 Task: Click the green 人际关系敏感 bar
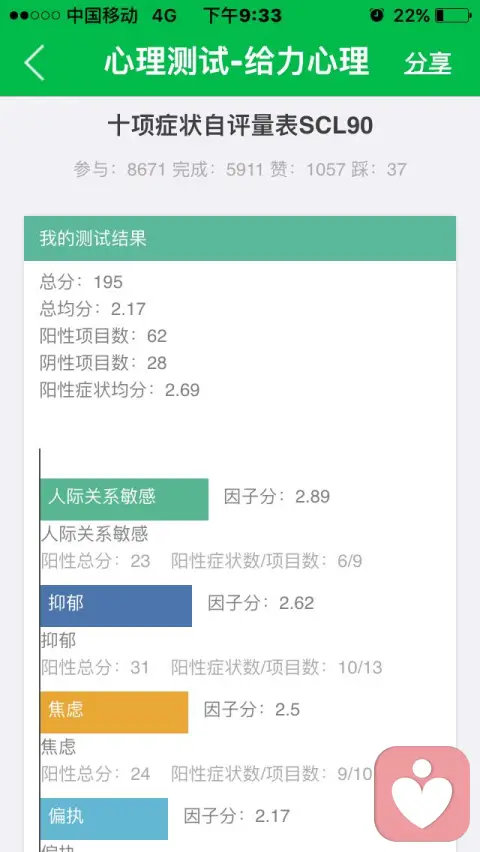pos(124,499)
